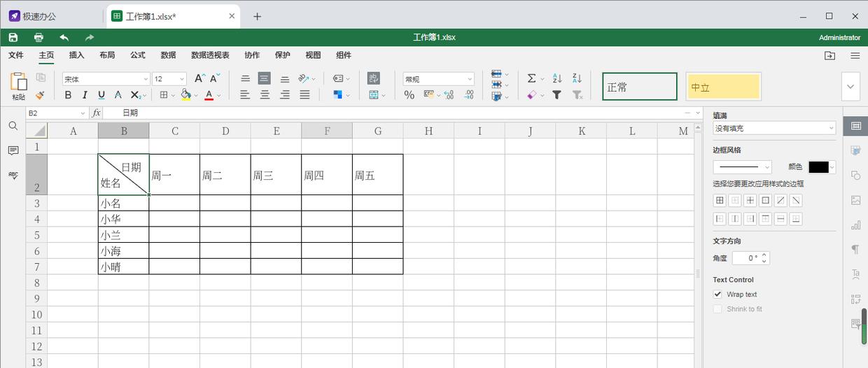
Task: Align cell content to the vertical middle
Action: [x=264, y=79]
